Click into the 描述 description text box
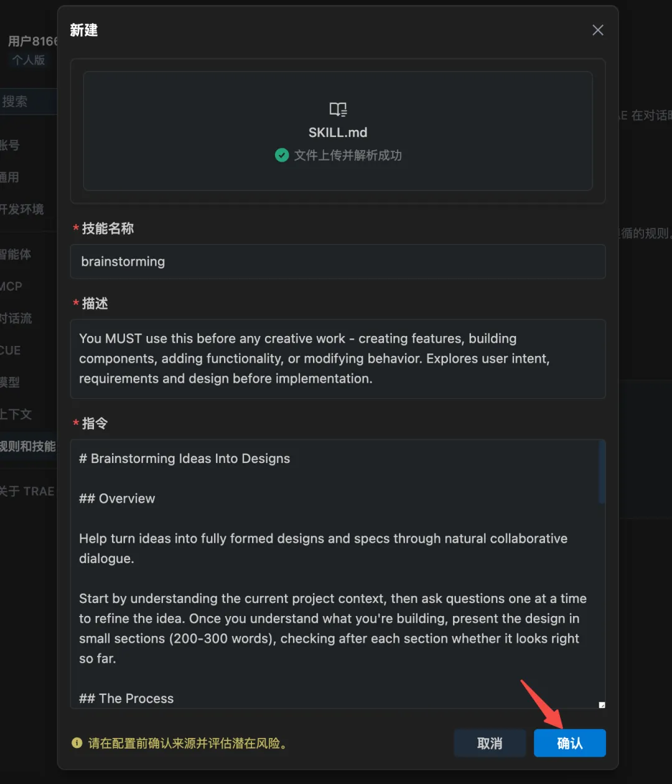 tap(337, 358)
